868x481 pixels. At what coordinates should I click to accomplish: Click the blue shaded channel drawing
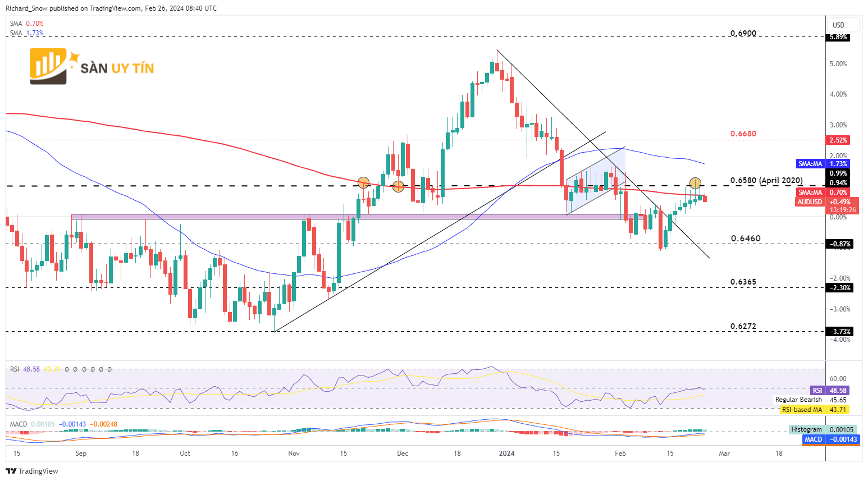point(596,181)
